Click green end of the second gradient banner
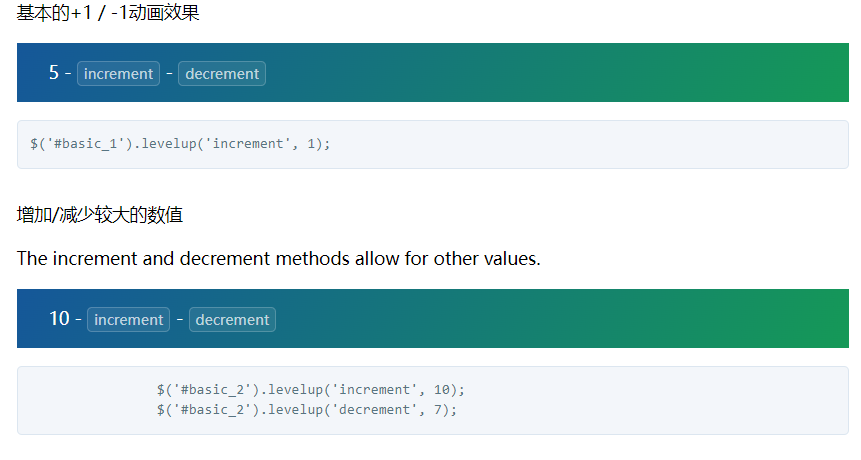The width and height of the screenshot is (861, 460). (813, 318)
